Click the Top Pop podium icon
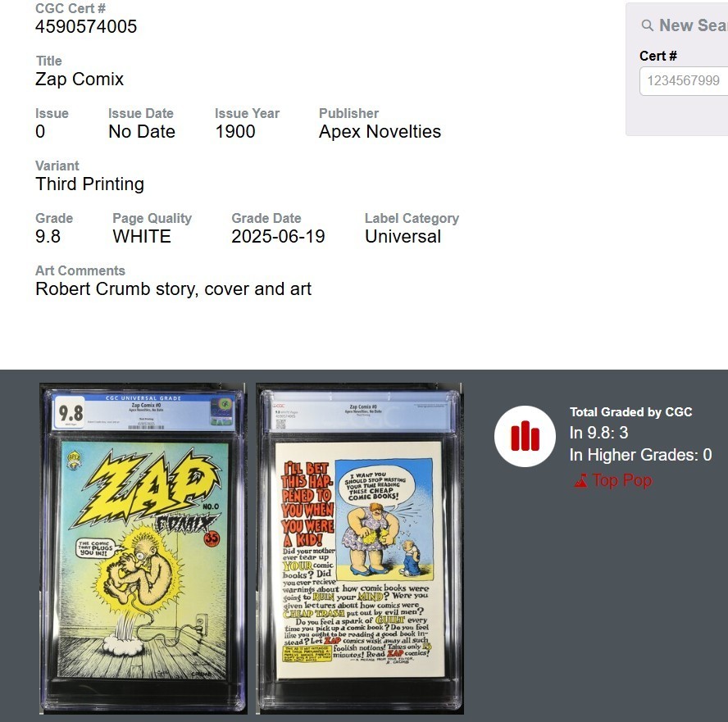The height and width of the screenshot is (722, 728). tap(580, 481)
